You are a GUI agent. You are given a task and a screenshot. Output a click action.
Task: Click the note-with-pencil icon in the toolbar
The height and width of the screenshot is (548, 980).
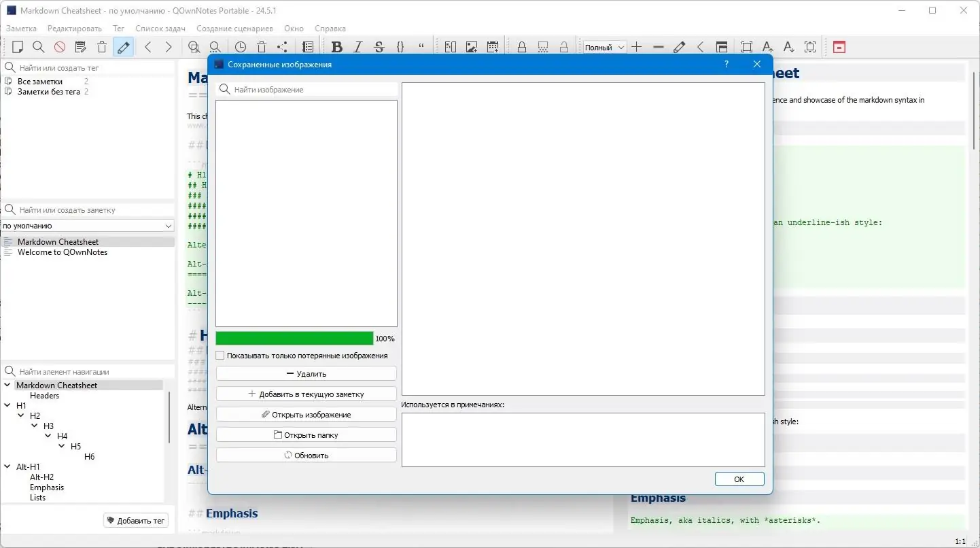click(x=81, y=47)
